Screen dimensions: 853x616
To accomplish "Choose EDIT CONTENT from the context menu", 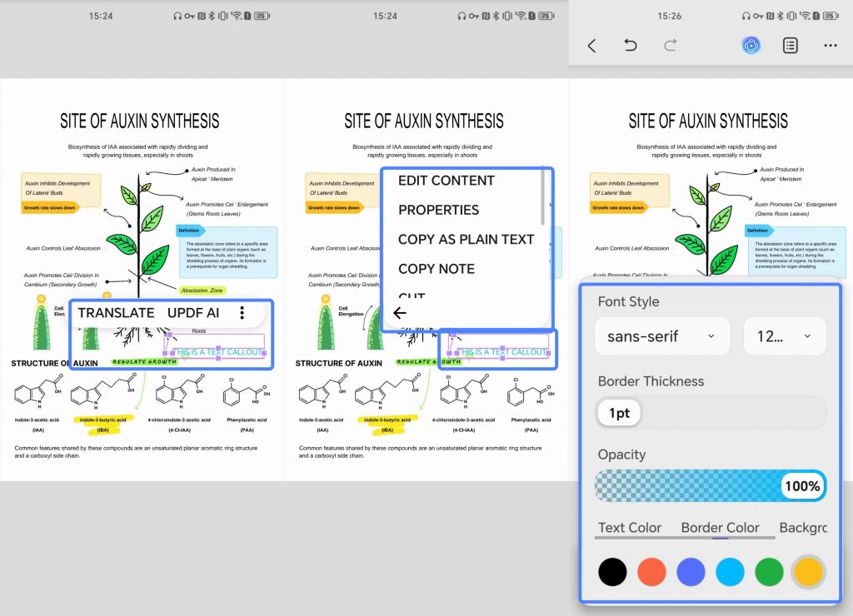I will pyautogui.click(x=446, y=181).
